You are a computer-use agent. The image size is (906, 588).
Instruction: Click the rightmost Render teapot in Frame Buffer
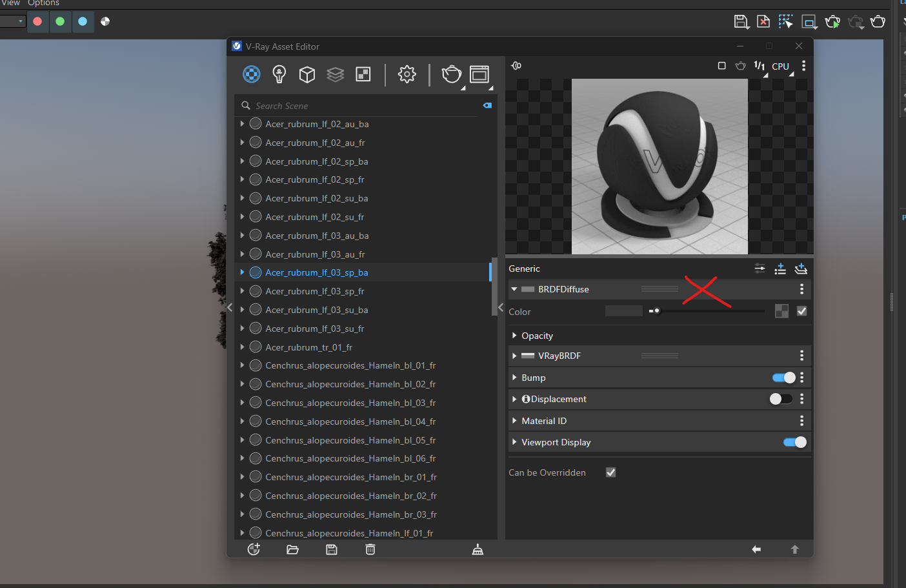click(x=878, y=22)
